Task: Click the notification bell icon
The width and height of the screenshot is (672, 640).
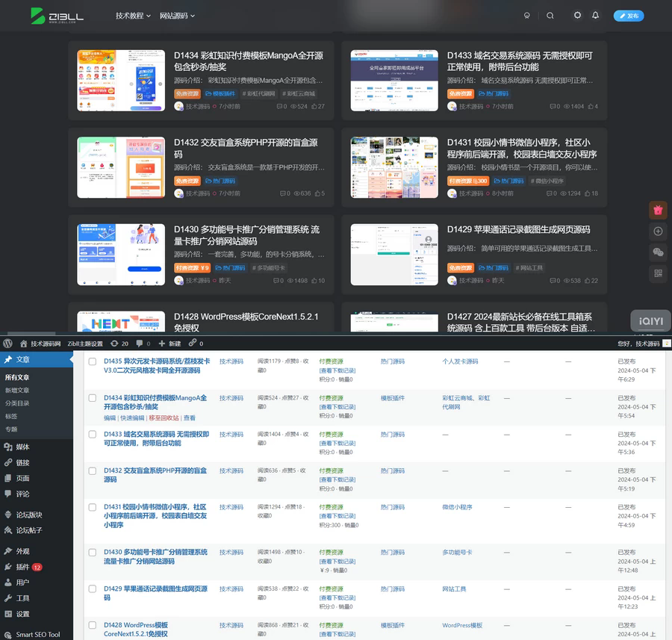Action: (595, 15)
